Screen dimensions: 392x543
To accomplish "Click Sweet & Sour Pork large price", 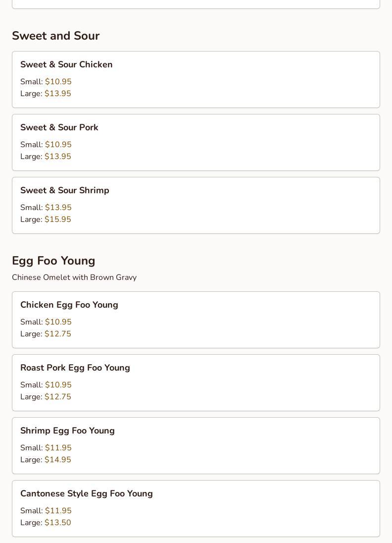I will [x=57, y=157].
